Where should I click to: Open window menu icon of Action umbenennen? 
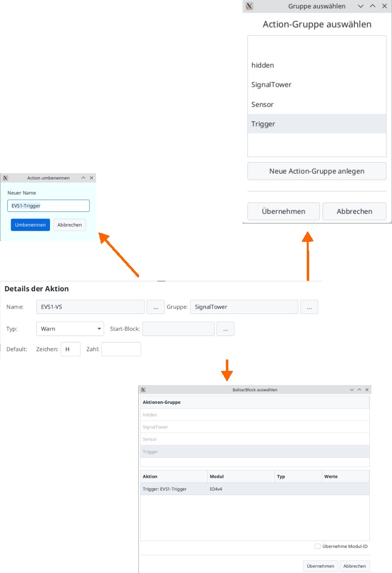[5, 178]
